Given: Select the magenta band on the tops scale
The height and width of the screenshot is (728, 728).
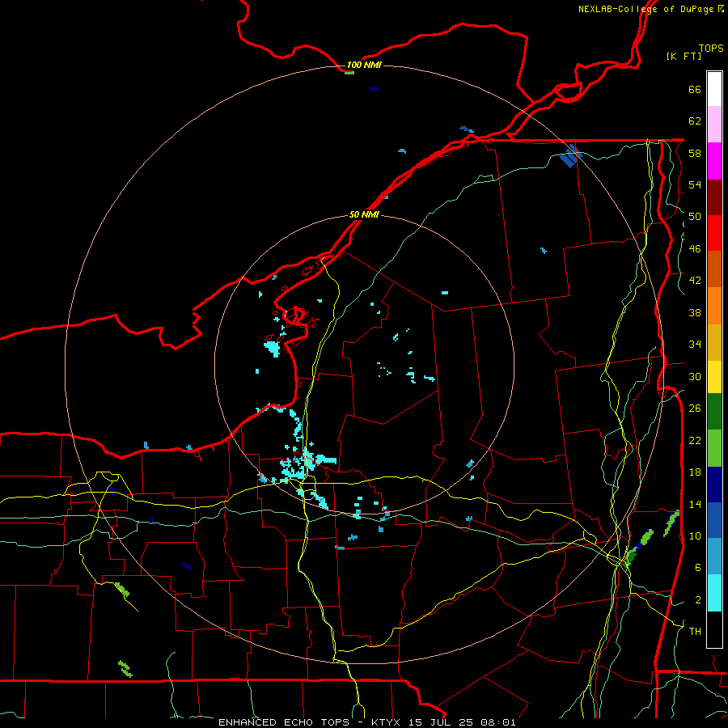Looking at the screenshot, I should [714, 161].
